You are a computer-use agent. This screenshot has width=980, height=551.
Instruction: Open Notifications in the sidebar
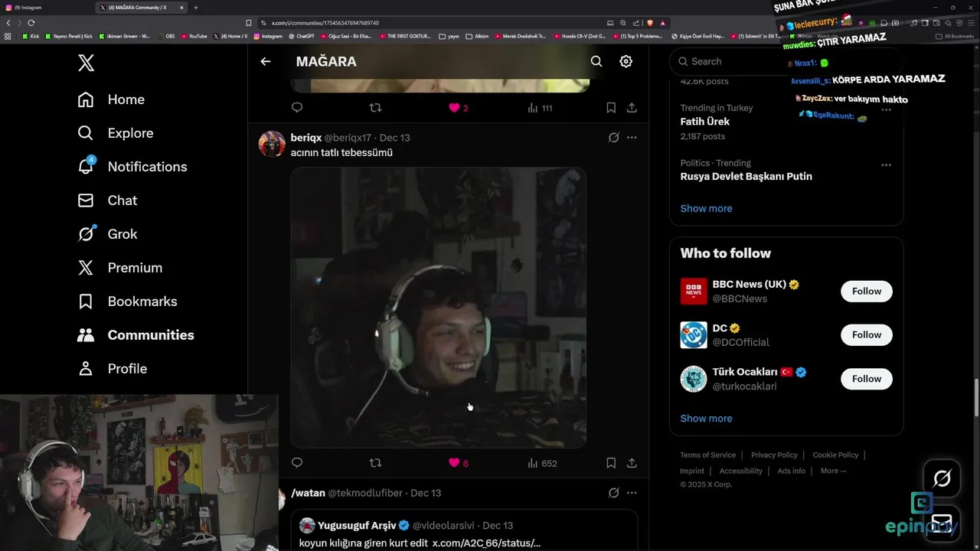click(132, 167)
